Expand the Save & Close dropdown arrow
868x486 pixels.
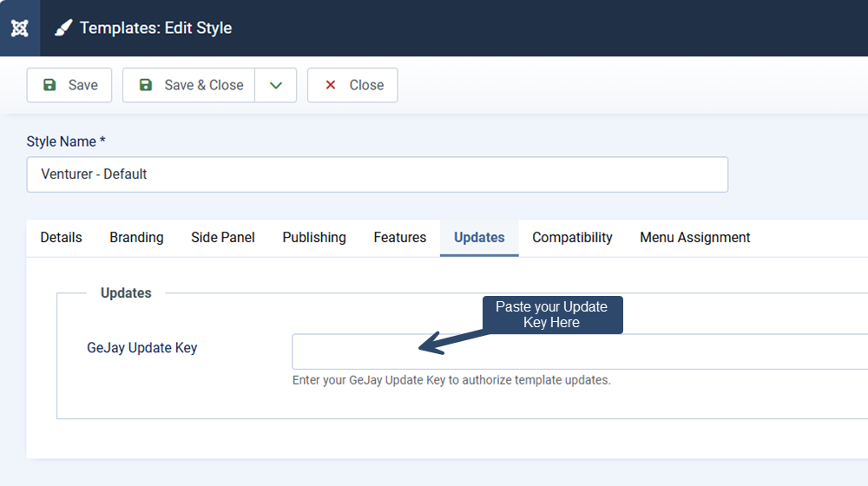coord(276,85)
